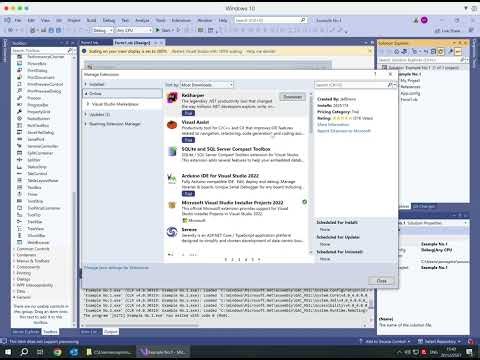This screenshot has width=480, height=360.
Task: Open Chrome from the taskbar
Action: click(57, 352)
